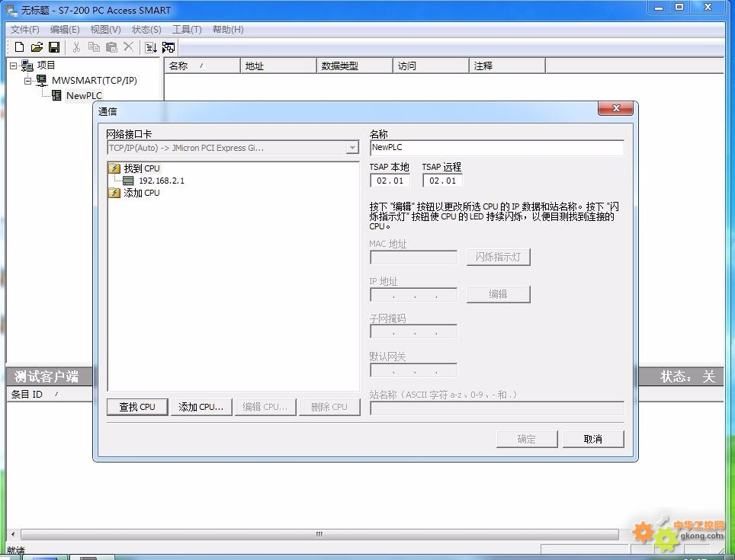This screenshot has width=735, height=560.
Task: Open the 状态(S) menu
Action: click(146, 30)
